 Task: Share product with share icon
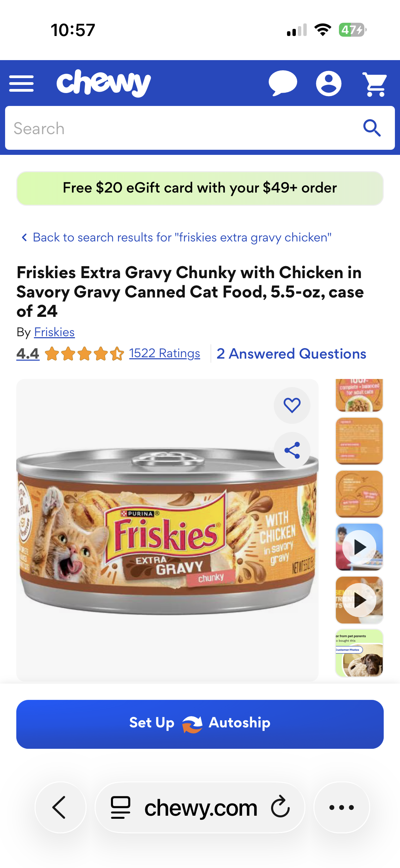(x=292, y=450)
